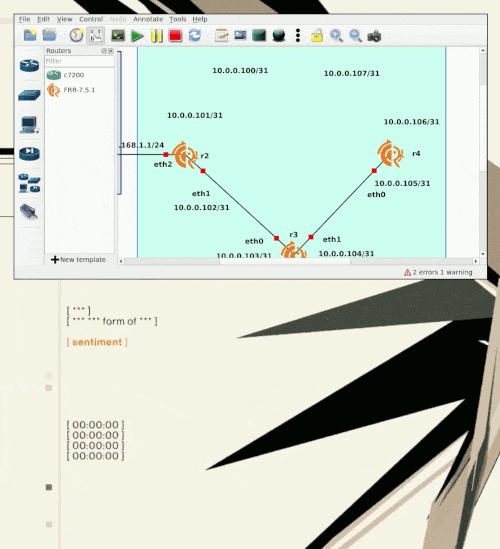Start all nodes with green play icon
This screenshot has width=500, height=549.
[137, 36]
